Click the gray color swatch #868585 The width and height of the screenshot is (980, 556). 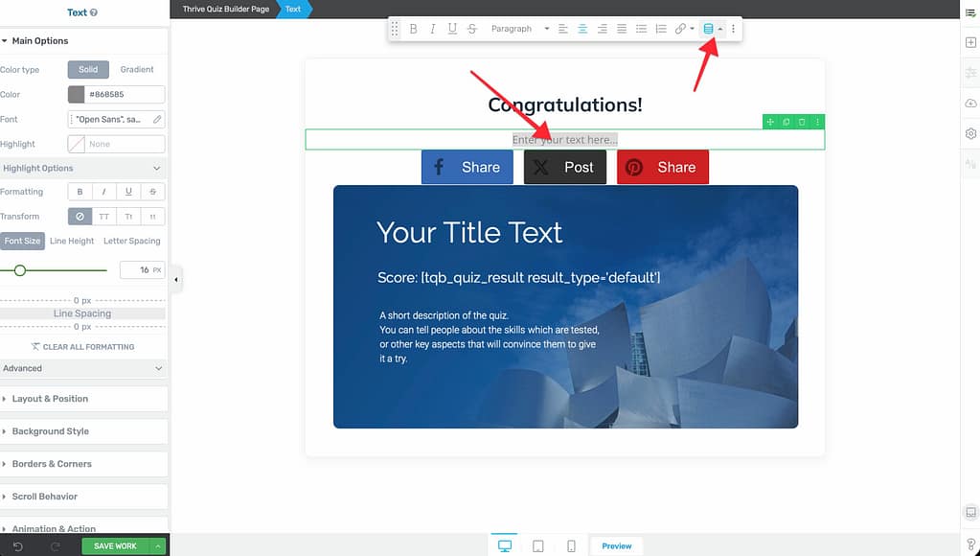77,95
